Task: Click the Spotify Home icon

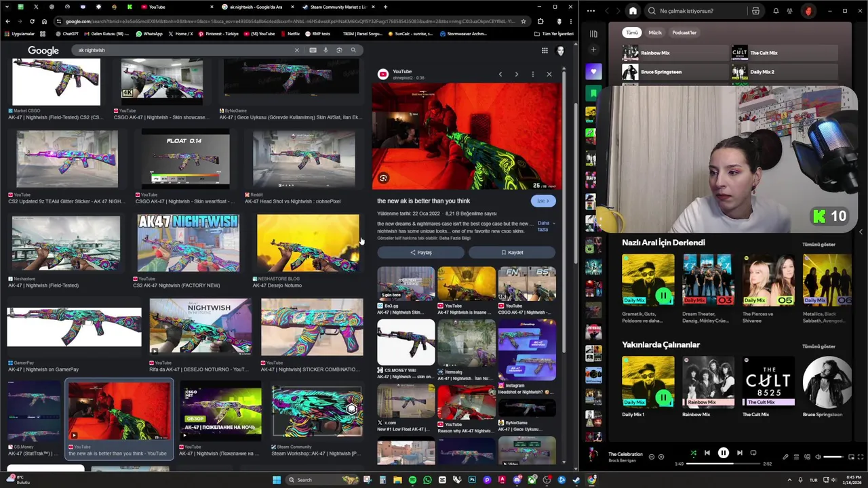Action: [x=633, y=11]
